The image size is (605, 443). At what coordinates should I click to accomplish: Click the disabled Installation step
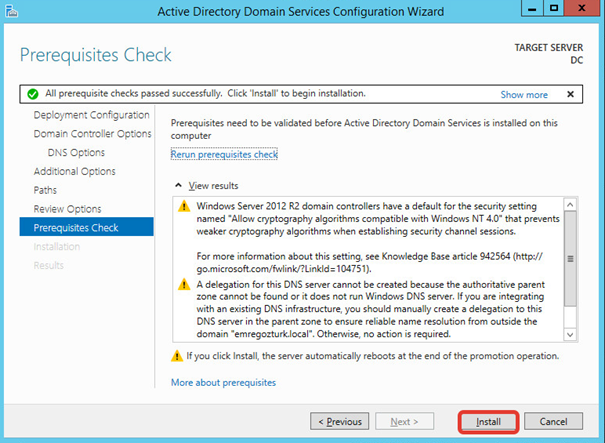(x=57, y=247)
